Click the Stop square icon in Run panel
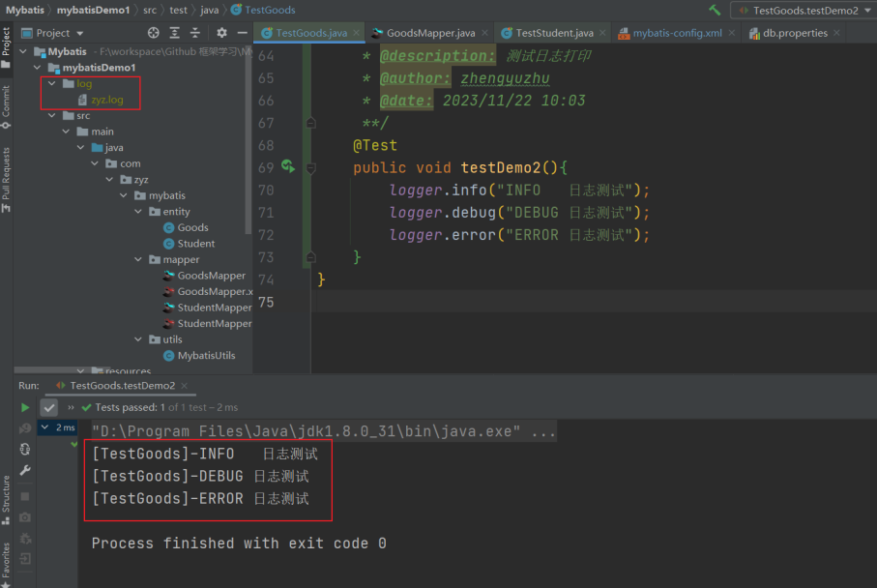 click(25, 496)
